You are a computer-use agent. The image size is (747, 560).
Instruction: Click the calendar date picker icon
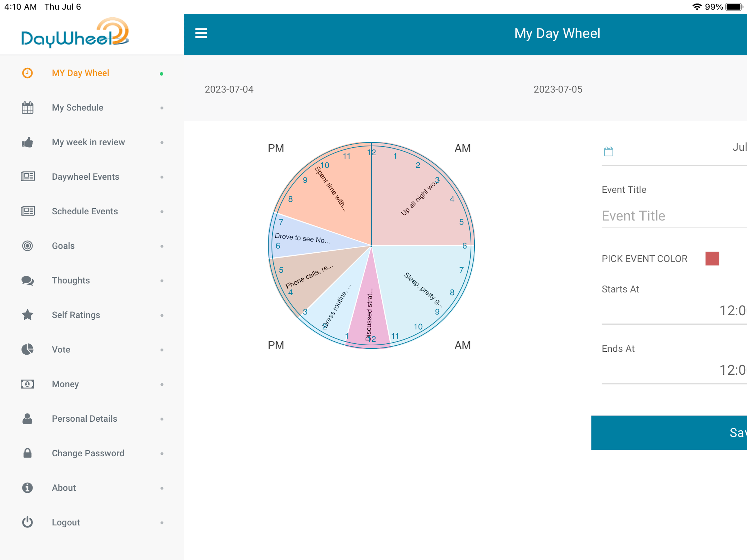tap(609, 151)
